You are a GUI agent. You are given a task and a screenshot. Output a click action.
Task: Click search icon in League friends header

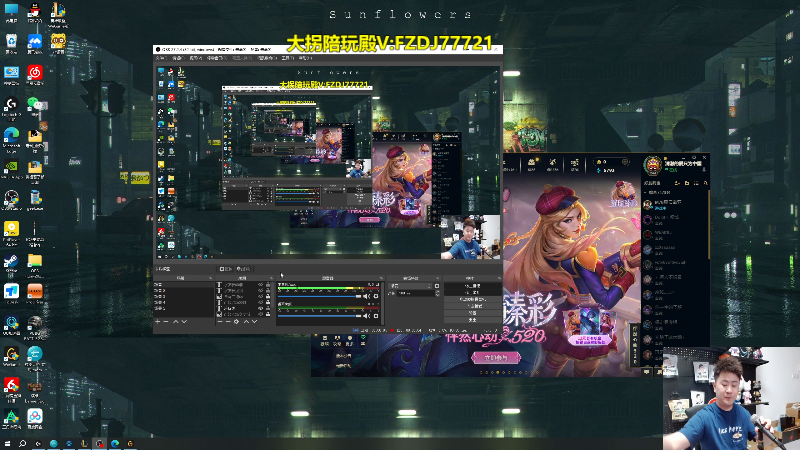pos(706,183)
